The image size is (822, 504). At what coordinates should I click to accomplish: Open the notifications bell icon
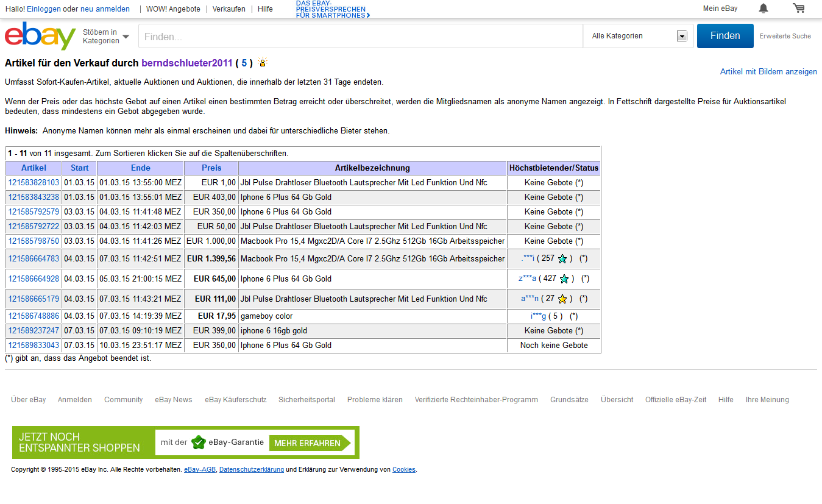click(763, 9)
